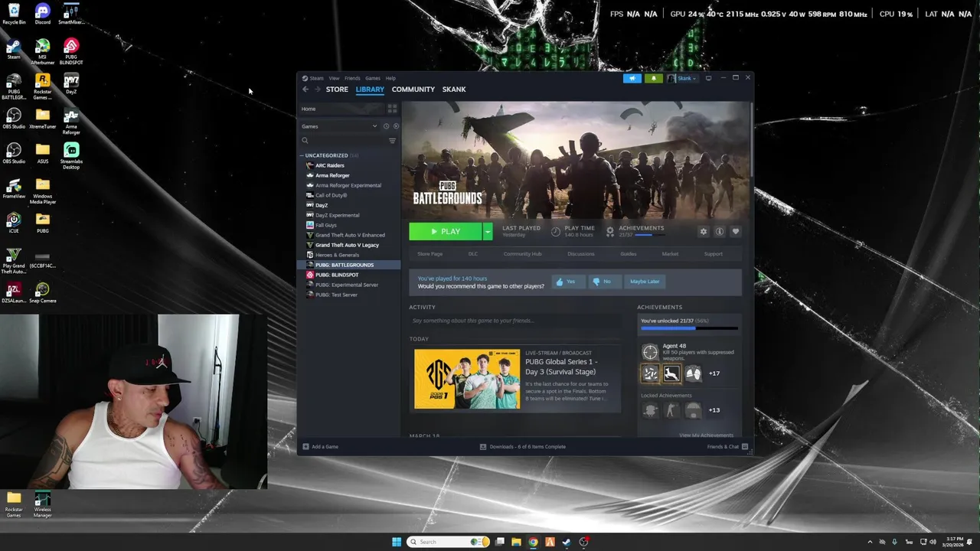Screen dimensions: 980x551
Task: Select the FrameView desktop shortcut
Action: [x=14, y=188]
